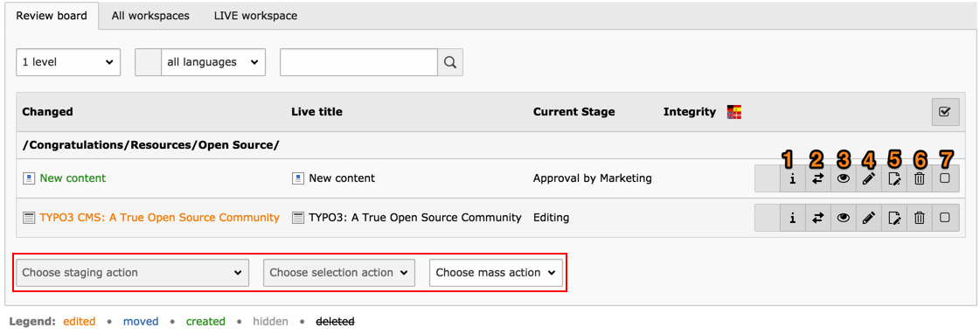980x335 pixels.
Task: Edit New content row with pencil icon
Action: click(x=869, y=178)
